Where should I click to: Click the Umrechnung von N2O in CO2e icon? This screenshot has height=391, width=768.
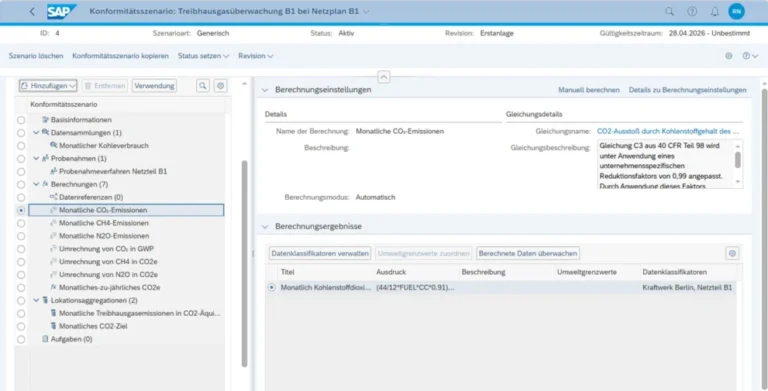click(54, 274)
